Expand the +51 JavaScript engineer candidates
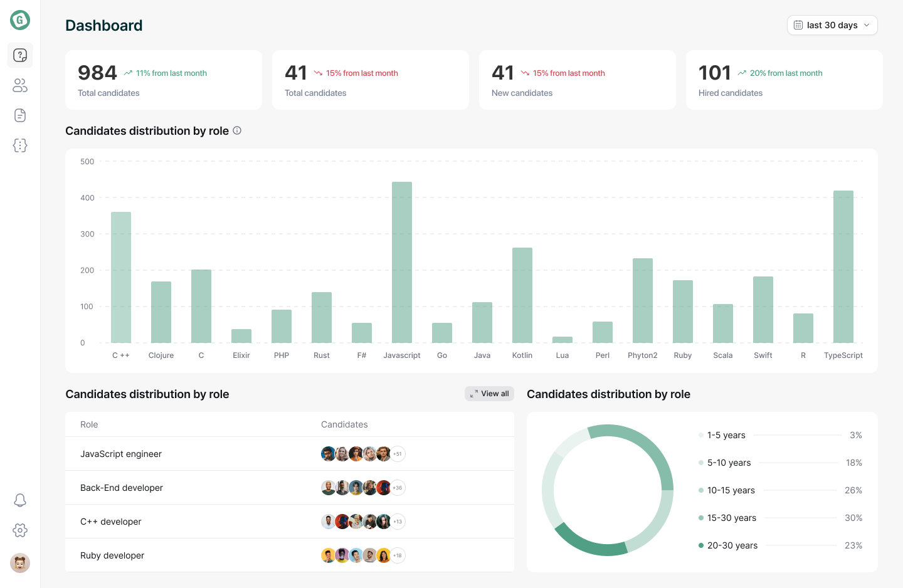This screenshot has height=588, width=903. pyautogui.click(x=397, y=453)
